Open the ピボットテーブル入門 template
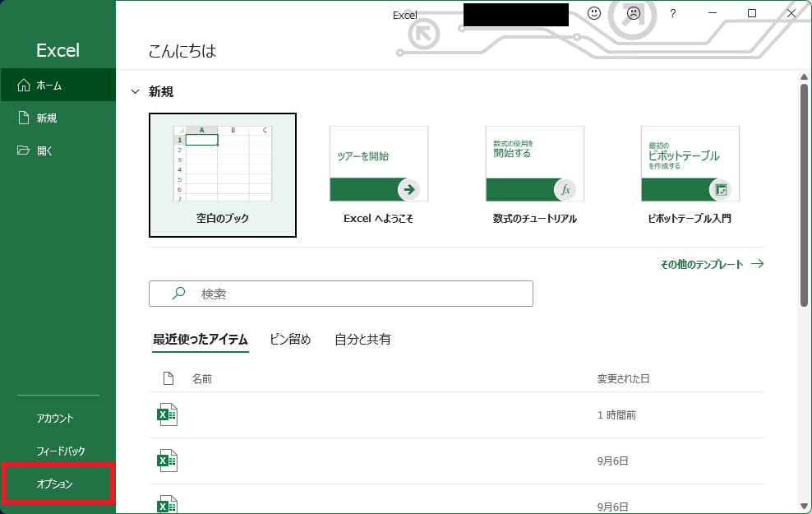 tap(690, 174)
